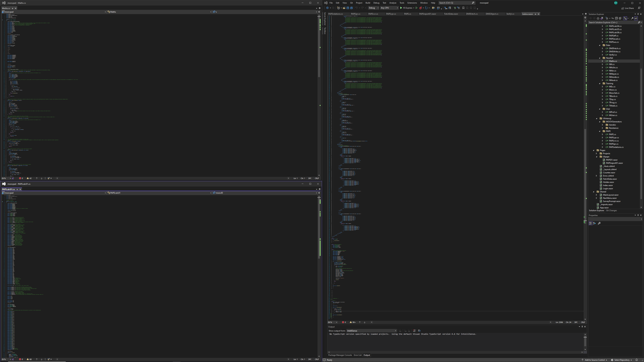Collapse the Training folder
Screen dimensions: 644x362
tap(600, 83)
